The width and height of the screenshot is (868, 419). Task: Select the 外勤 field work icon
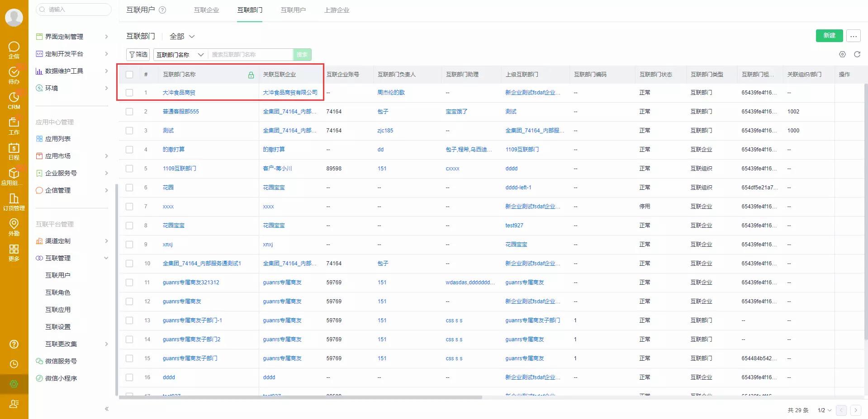click(14, 226)
